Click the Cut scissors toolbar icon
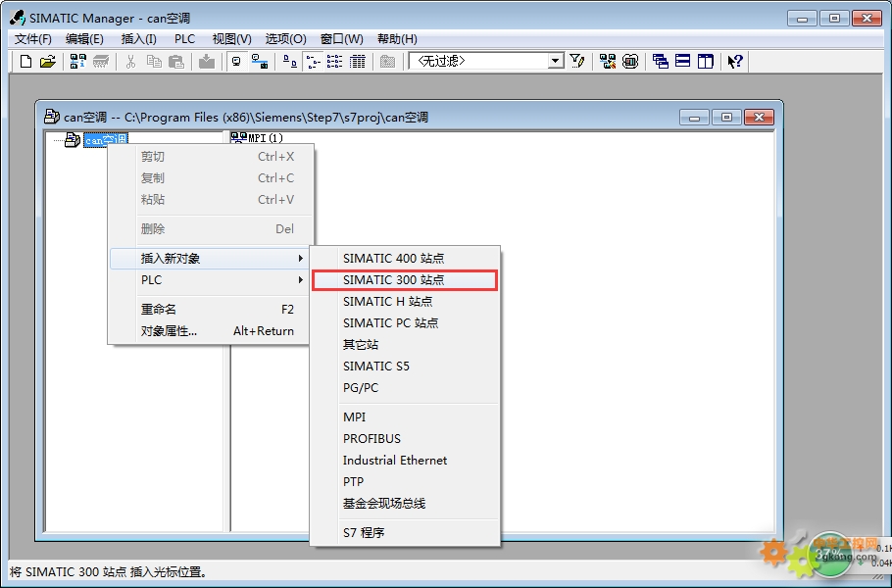 point(130,62)
